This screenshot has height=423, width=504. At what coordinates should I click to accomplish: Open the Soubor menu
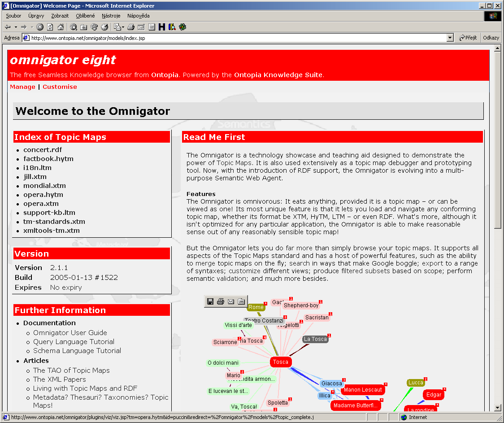click(x=13, y=16)
